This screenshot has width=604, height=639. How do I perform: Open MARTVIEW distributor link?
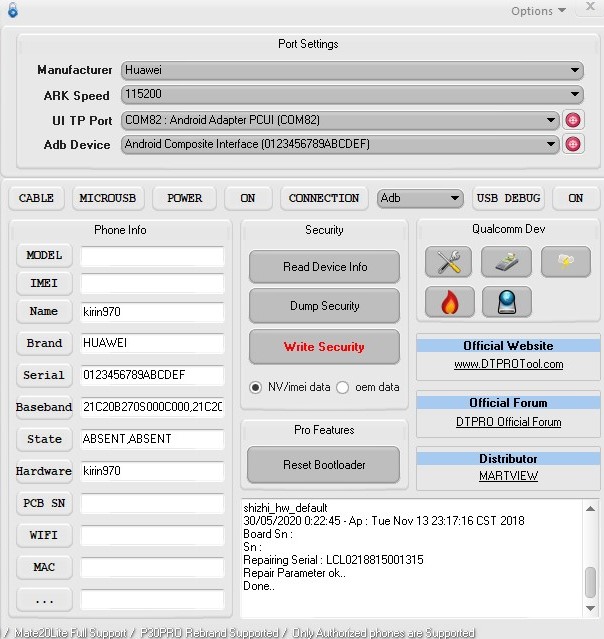click(509, 476)
